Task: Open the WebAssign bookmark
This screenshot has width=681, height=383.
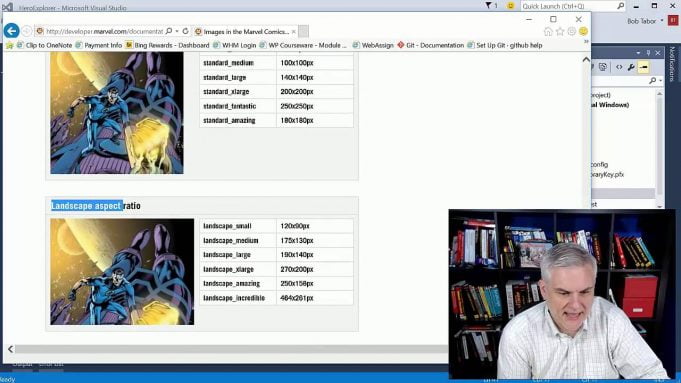Action: (x=373, y=45)
